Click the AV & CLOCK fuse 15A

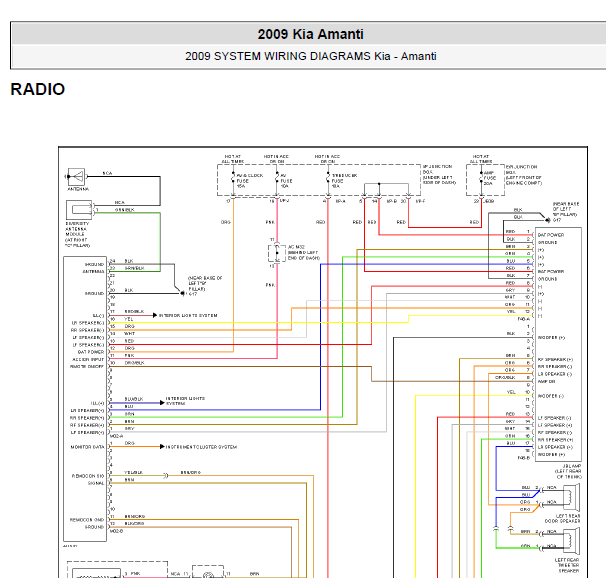pos(233,180)
